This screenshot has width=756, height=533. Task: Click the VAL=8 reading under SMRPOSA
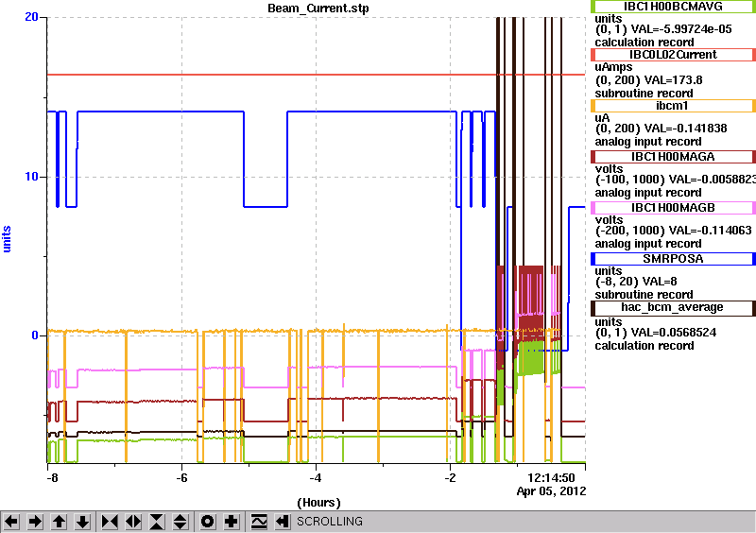tap(658, 282)
